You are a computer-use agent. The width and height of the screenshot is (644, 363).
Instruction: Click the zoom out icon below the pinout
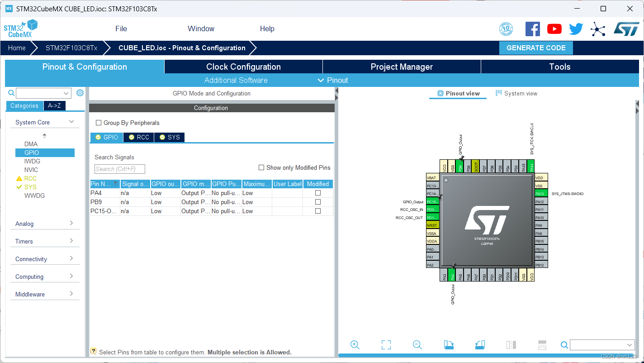[x=417, y=344]
